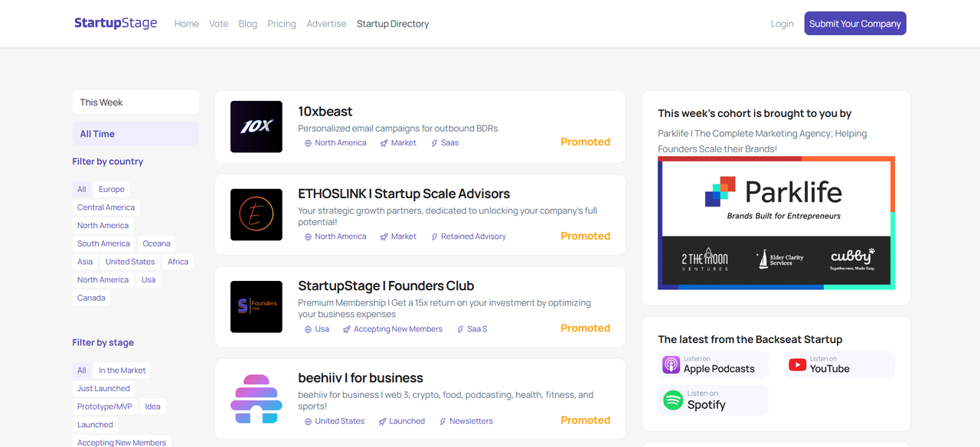Click the Spotify icon
This screenshot has width=980, height=447.
673,400
